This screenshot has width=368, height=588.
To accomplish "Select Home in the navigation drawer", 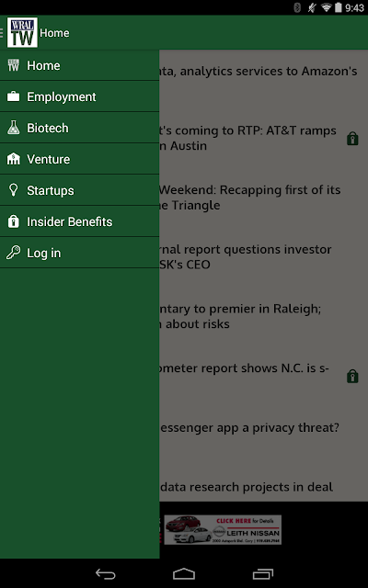I will tap(80, 65).
